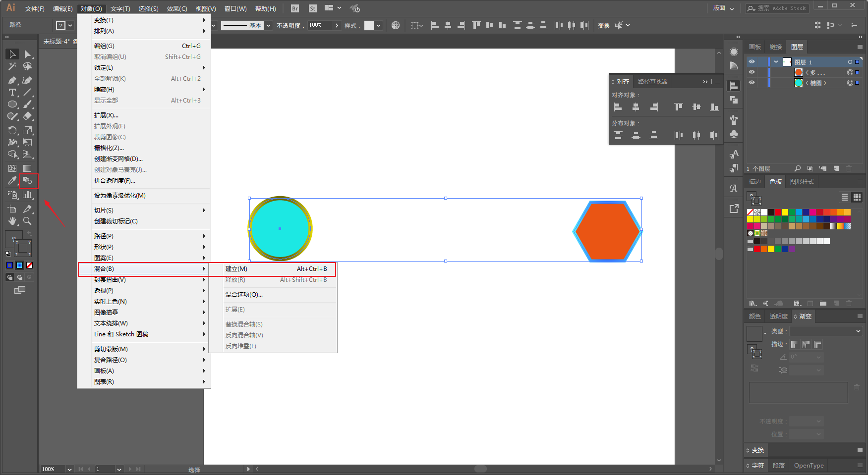Select the Pen tool
This screenshot has height=475, width=868.
pyautogui.click(x=12, y=80)
